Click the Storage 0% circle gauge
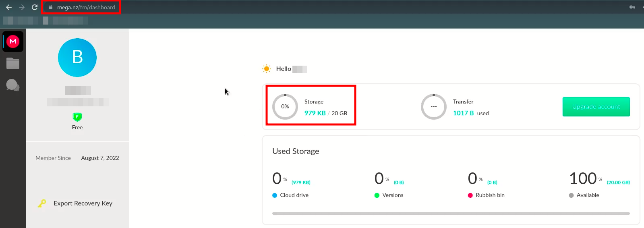 pos(285,107)
